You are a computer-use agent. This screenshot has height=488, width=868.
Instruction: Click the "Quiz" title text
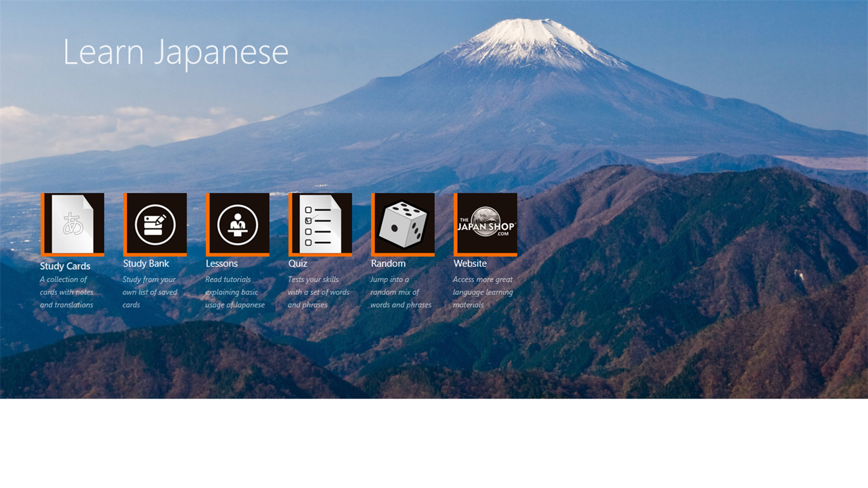point(298,264)
